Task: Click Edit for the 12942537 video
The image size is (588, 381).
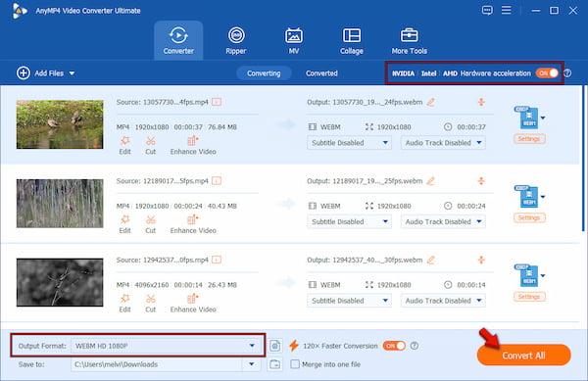Action: click(x=124, y=304)
